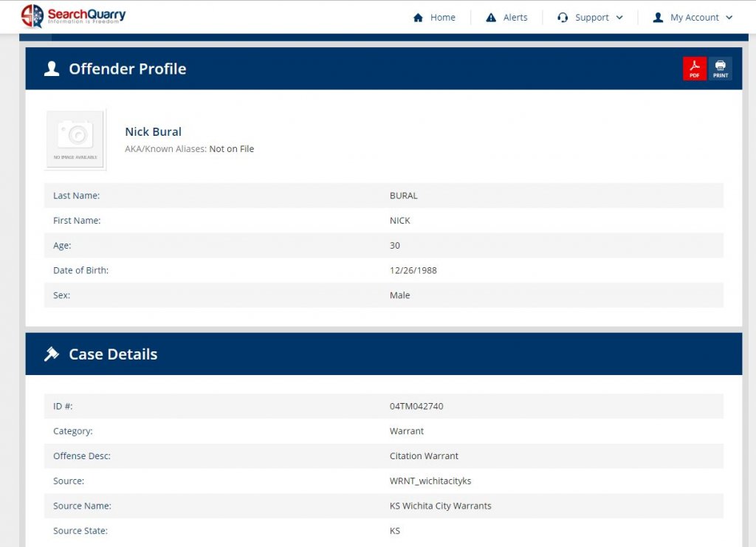Image resolution: width=756 pixels, height=547 pixels.
Task: Open the Alerts menu item
Action: pyautogui.click(x=515, y=18)
